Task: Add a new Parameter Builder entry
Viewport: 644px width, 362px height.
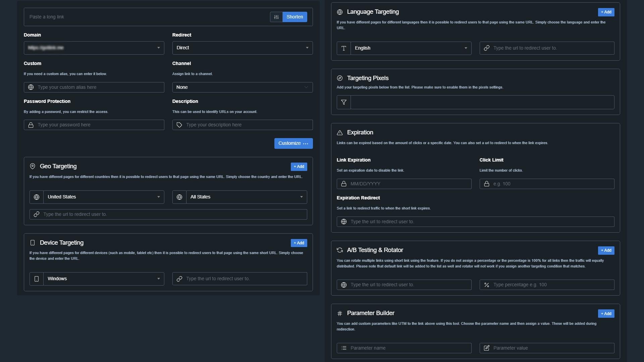Action: [606, 314]
